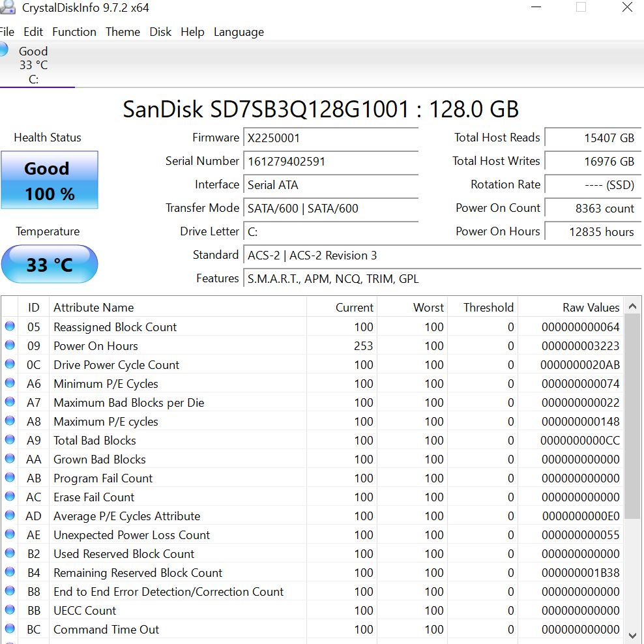Click the status orb for Unexpected Power Loss Count
This screenshot has width=644, height=644.
(x=10, y=534)
